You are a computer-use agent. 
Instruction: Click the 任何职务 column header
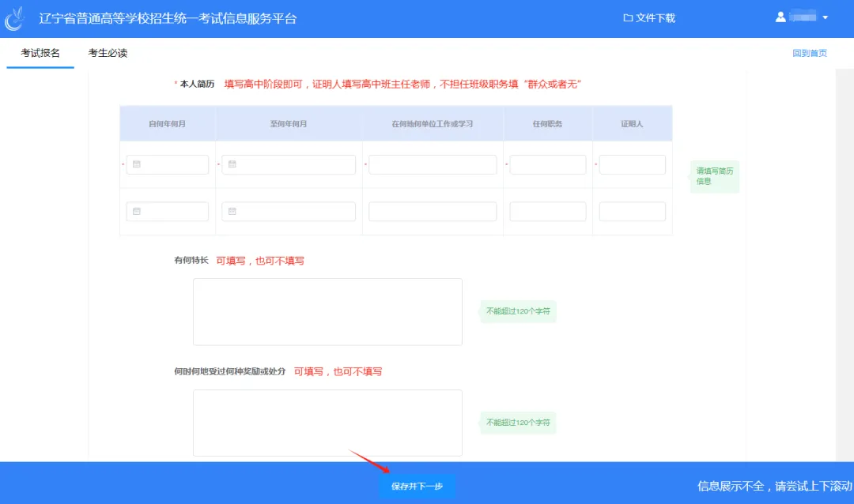548,123
